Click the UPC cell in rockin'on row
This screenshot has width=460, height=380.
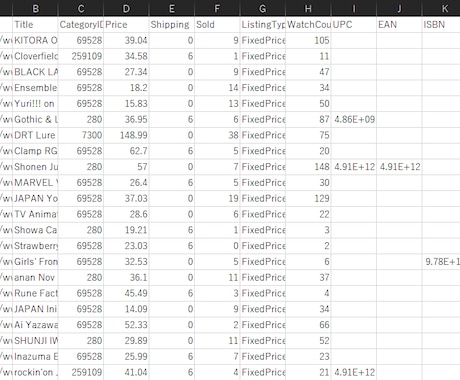[354, 372]
